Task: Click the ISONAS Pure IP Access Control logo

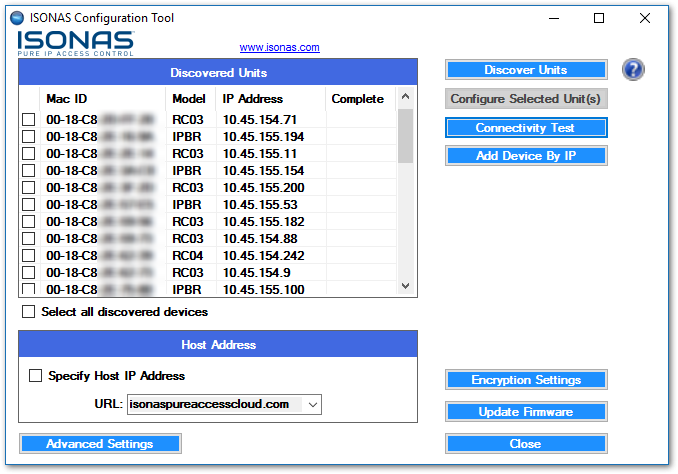Action: (76, 44)
